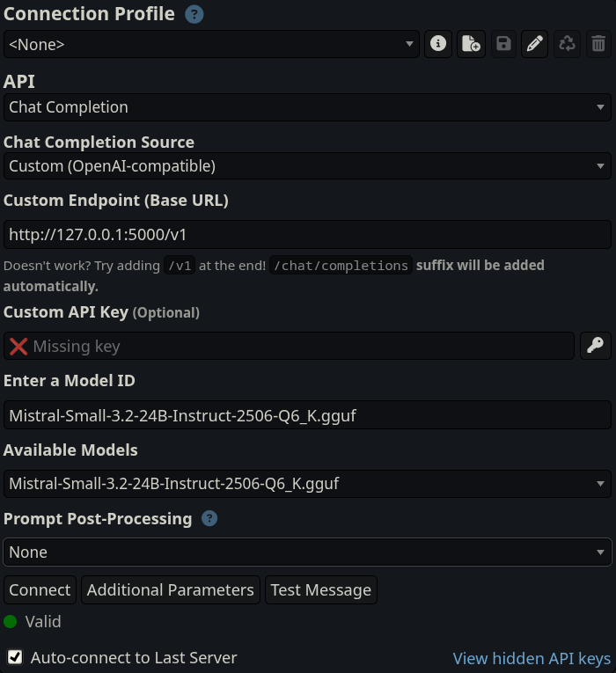Click the key icon next to Custom API Key
Screen dimensions: 616x673
596,346
